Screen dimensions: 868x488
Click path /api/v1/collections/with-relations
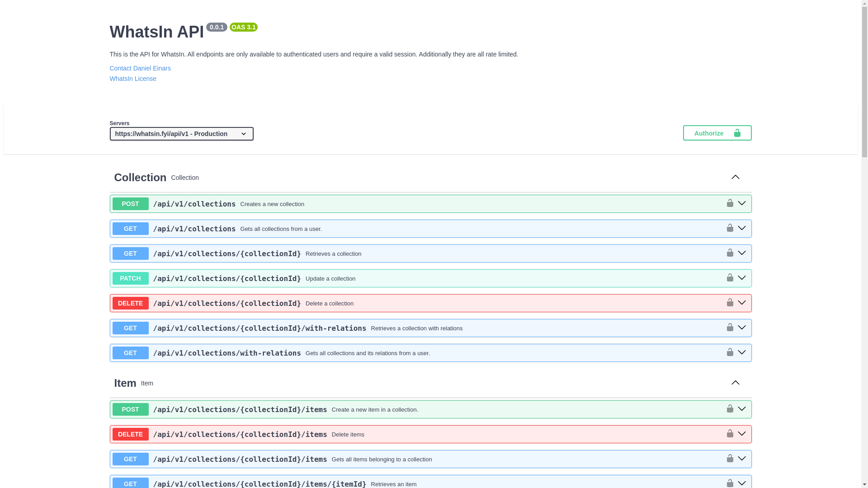click(x=227, y=353)
